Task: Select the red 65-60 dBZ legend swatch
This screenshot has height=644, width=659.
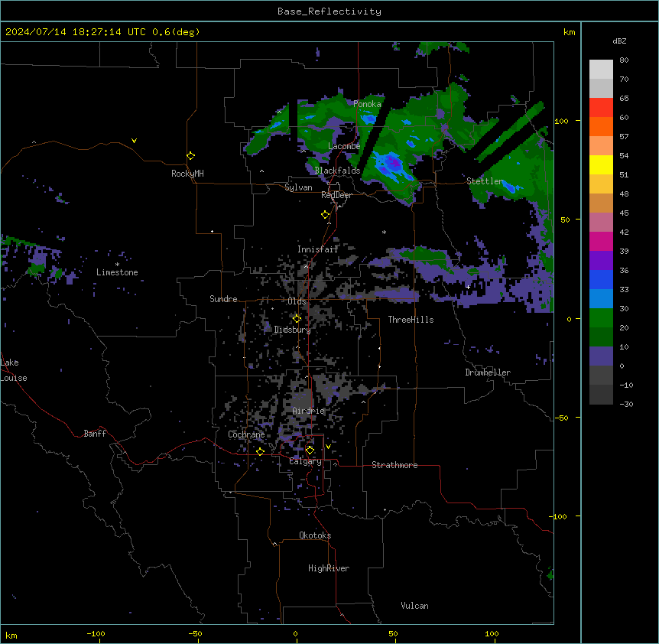Action: coord(601,107)
